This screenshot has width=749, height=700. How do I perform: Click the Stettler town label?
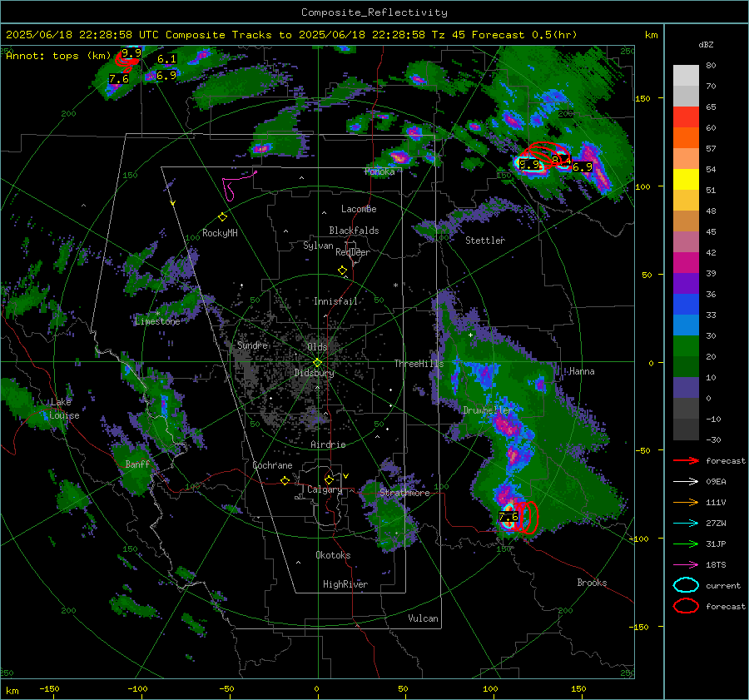point(485,241)
